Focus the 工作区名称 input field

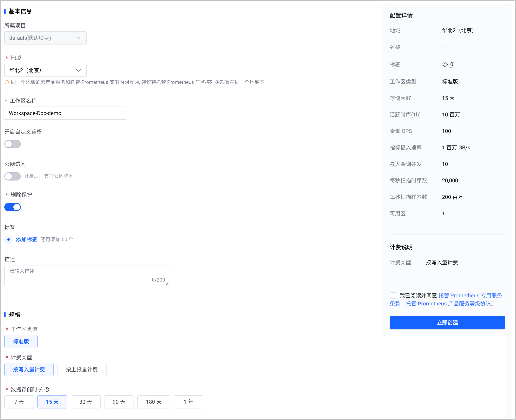(65, 113)
